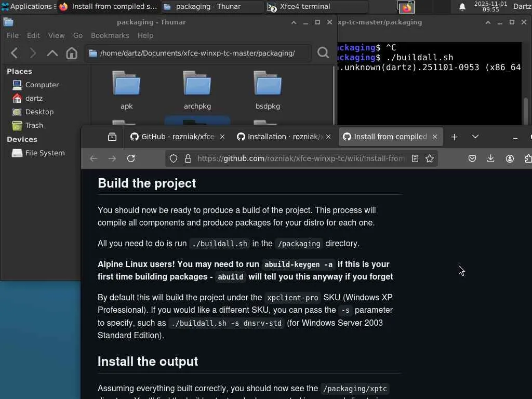The image size is (532, 399).
Task: Close the Install from compiled tab
Action: click(435, 137)
